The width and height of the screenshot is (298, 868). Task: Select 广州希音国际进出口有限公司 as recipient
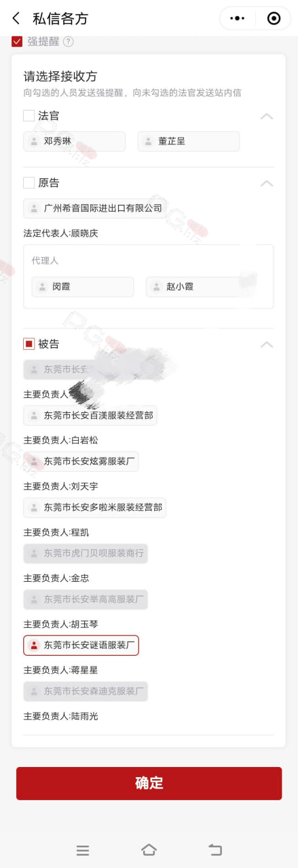tap(95, 208)
